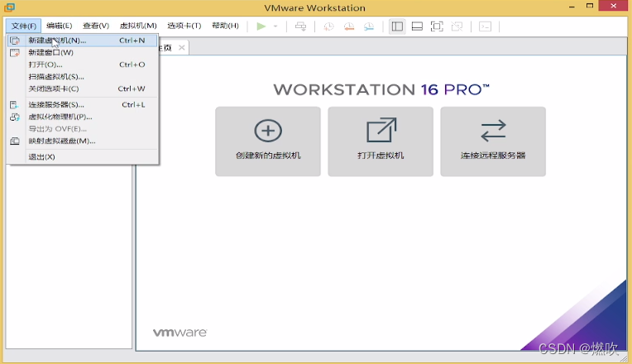Screen dimensions: 632x364
Task: Open the Help (帮助) menu
Action: tap(225, 26)
